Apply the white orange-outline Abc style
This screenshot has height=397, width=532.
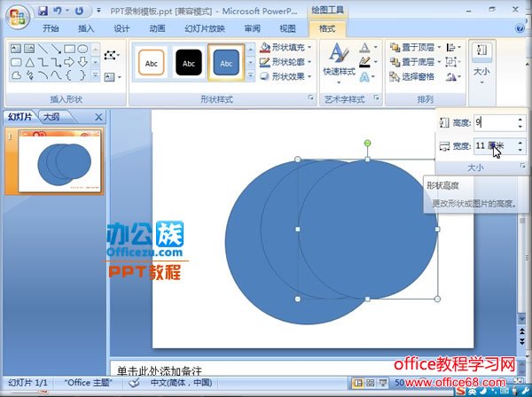click(x=152, y=63)
